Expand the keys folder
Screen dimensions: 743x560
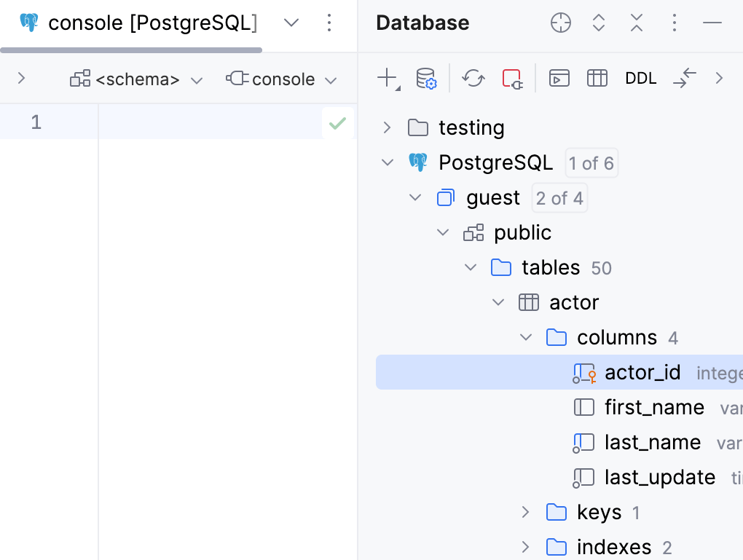pyautogui.click(x=526, y=512)
